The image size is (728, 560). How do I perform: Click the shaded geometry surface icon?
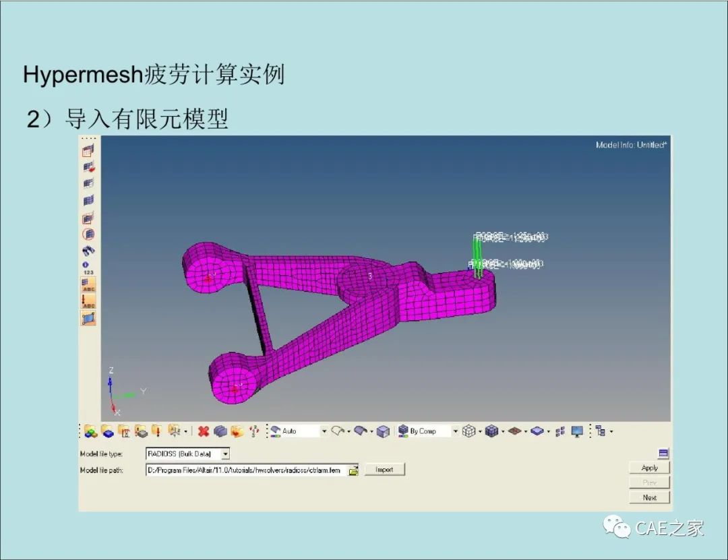360,431
